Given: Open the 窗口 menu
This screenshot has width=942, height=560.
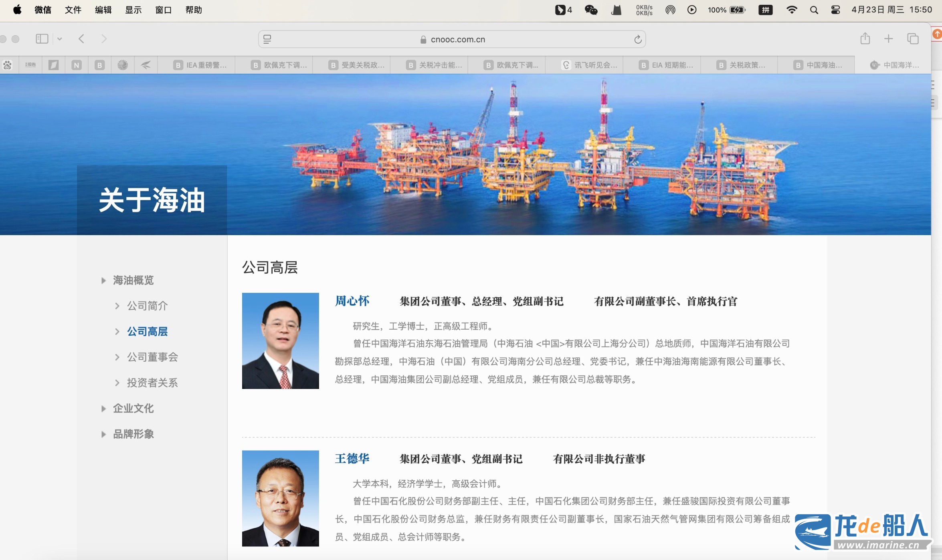Looking at the screenshot, I should (163, 10).
